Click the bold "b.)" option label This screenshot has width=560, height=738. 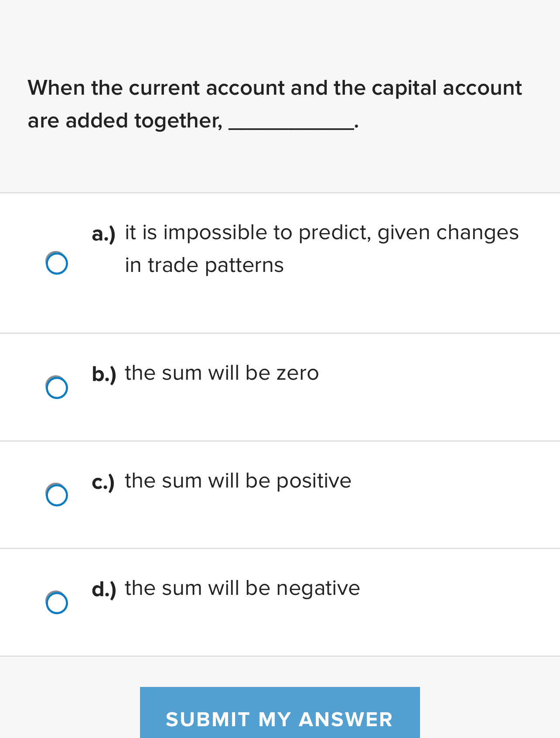104,374
